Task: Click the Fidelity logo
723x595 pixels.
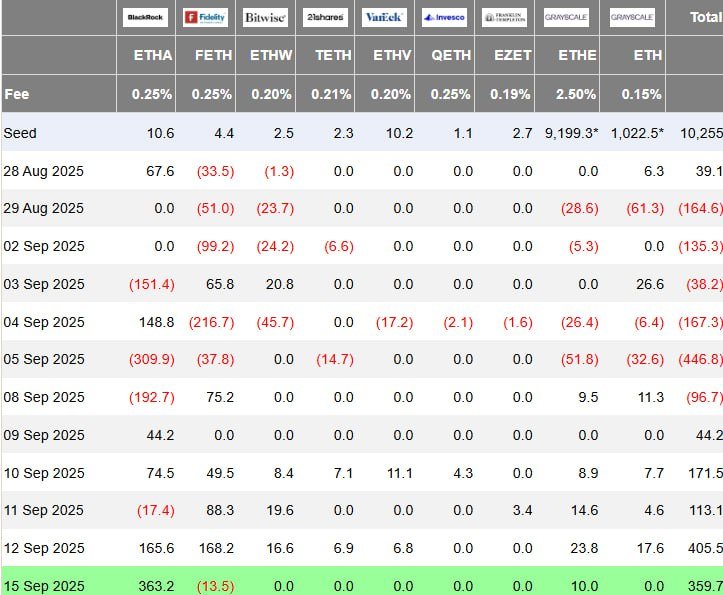Action: coord(205,18)
